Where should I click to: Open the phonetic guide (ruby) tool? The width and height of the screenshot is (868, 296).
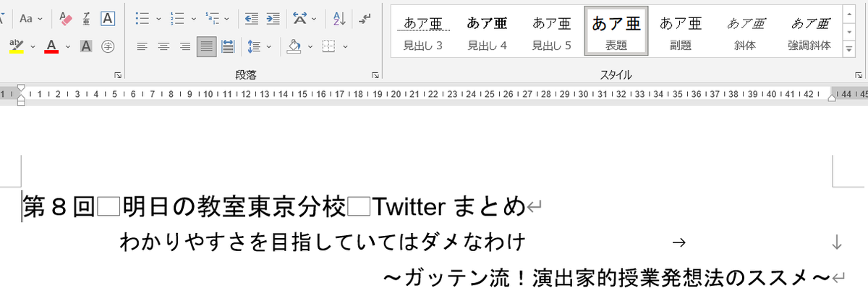(x=87, y=18)
